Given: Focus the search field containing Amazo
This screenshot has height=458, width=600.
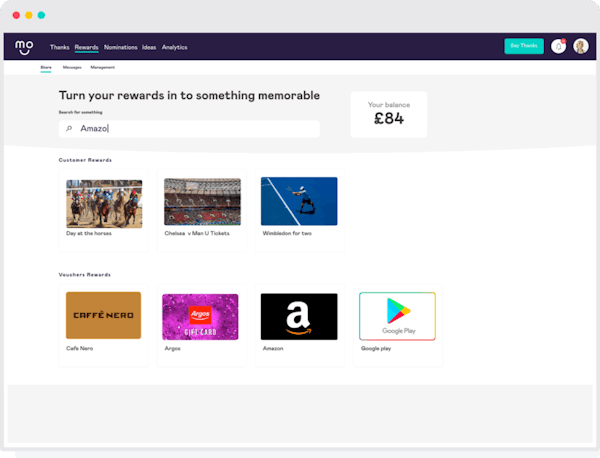Looking at the screenshot, I should [189, 129].
